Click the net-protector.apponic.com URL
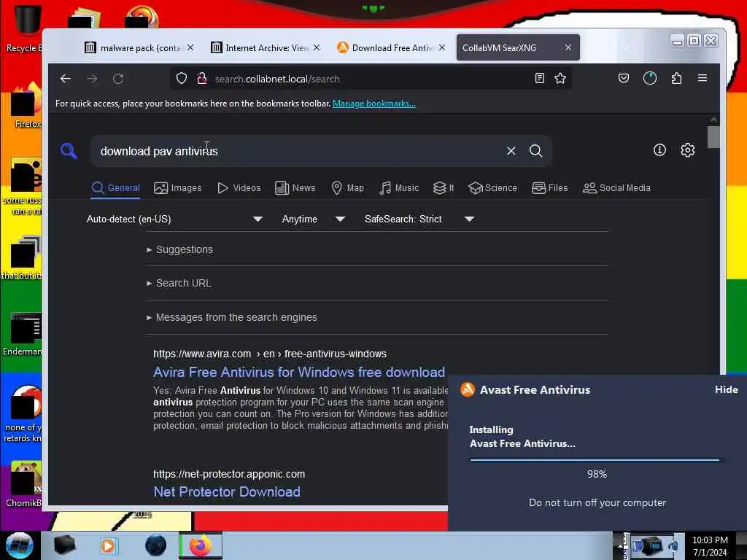The height and width of the screenshot is (560, 747). (x=228, y=474)
